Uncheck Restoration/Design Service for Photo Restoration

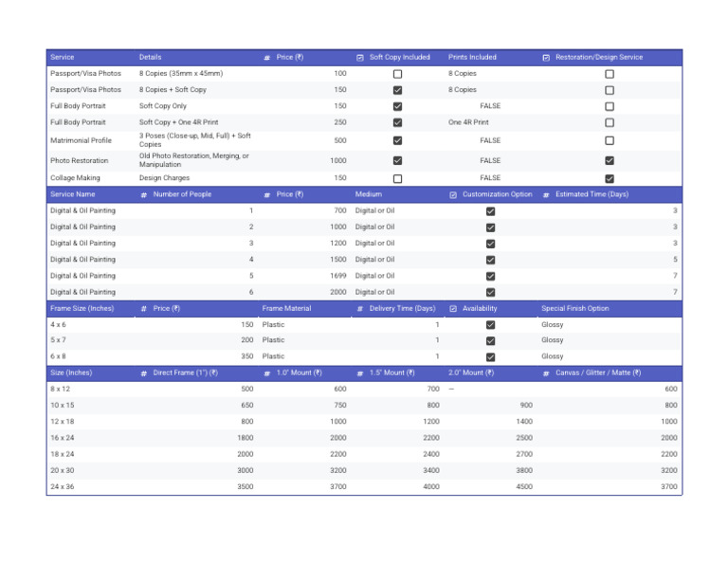(x=610, y=160)
